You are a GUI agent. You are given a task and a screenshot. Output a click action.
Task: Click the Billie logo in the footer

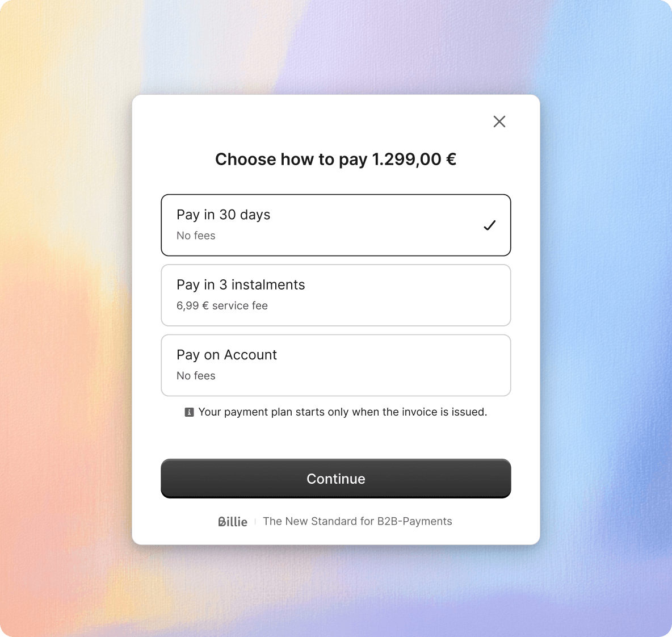[233, 521]
